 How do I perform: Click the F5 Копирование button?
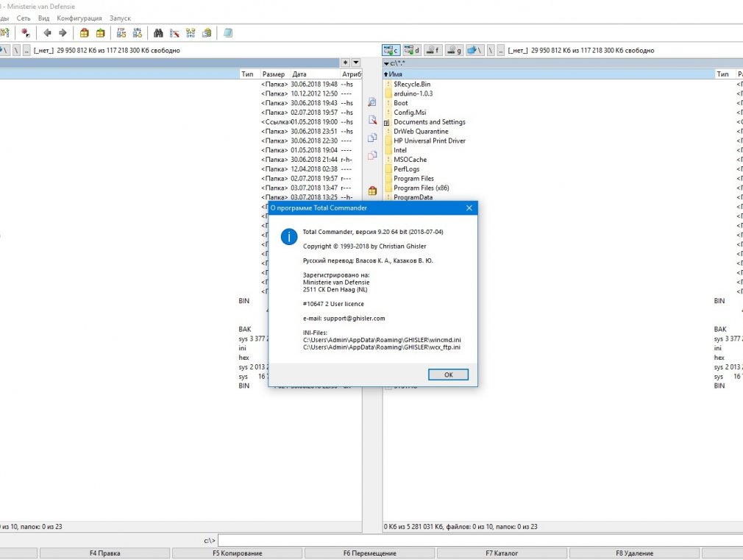tap(237, 553)
